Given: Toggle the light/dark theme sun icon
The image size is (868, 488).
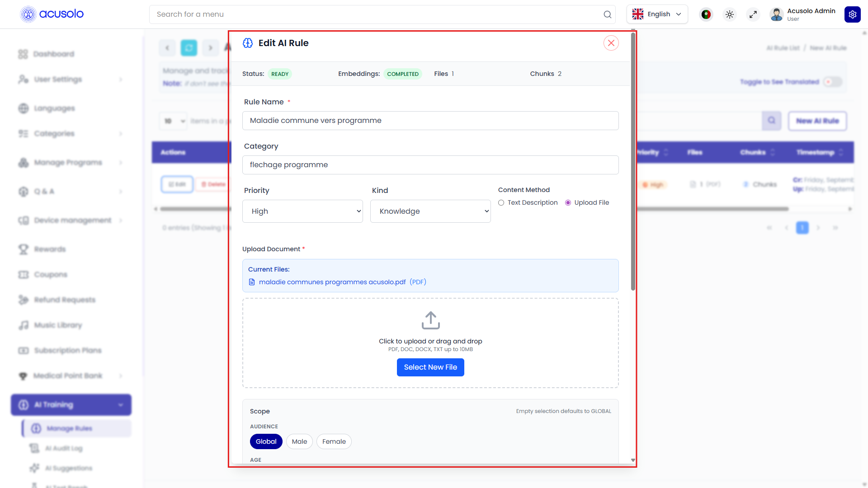Looking at the screenshot, I should point(730,14).
